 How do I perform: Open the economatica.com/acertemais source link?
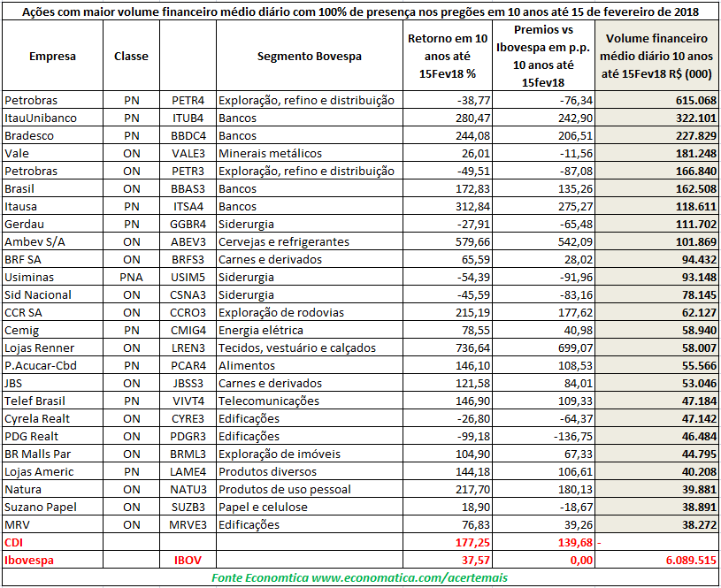(410, 578)
